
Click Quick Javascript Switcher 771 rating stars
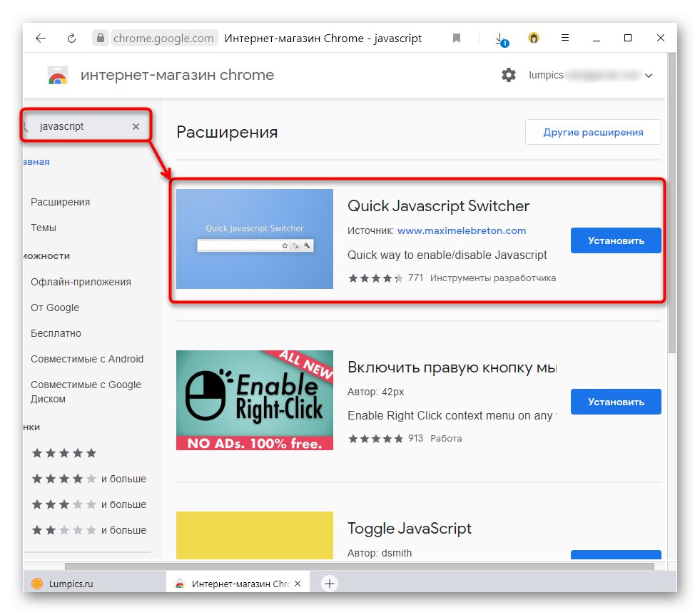coord(375,278)
